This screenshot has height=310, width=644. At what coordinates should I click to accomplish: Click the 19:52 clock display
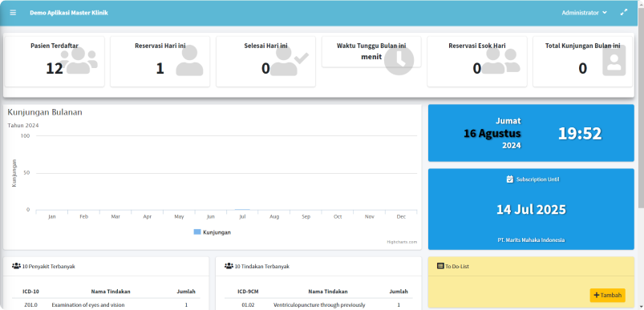click(x=580, y=134)
